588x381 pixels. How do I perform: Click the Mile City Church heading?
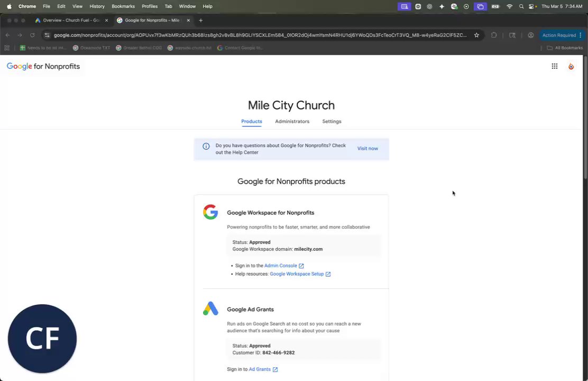click(x=291, y=105)
